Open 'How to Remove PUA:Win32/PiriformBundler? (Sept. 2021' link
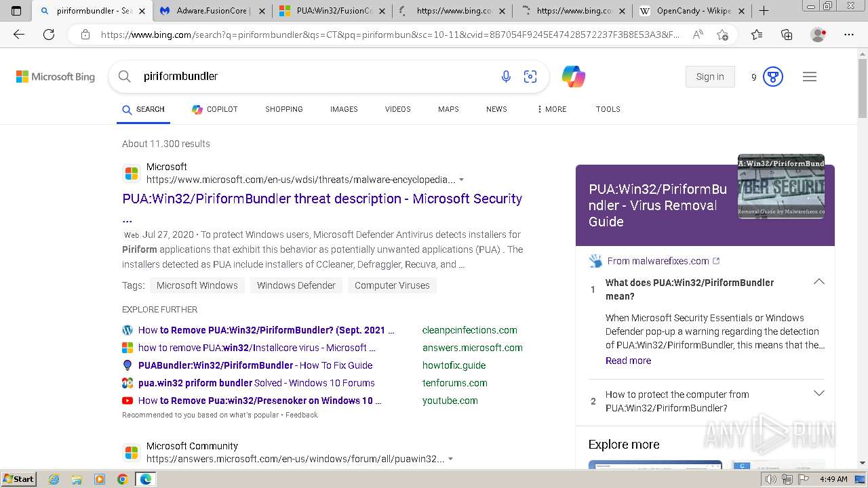The height and width of the screenshot is (488, 868). coord(267,330)
